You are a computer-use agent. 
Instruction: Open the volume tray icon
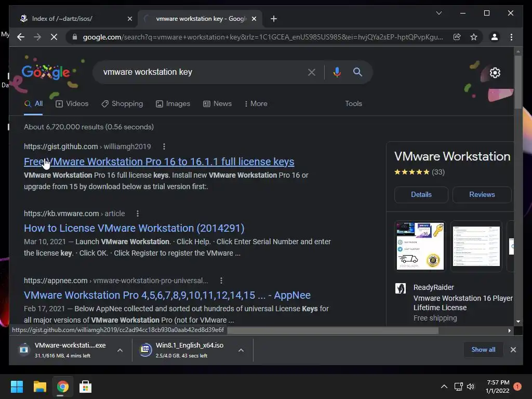471,387
